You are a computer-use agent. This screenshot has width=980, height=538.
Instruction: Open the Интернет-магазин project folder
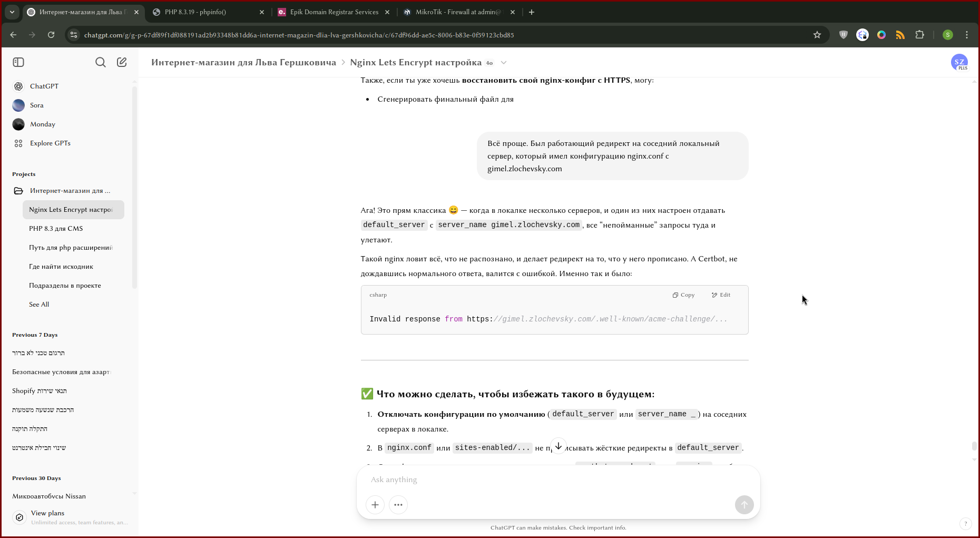pyautogui.click(x=70, y=191)
